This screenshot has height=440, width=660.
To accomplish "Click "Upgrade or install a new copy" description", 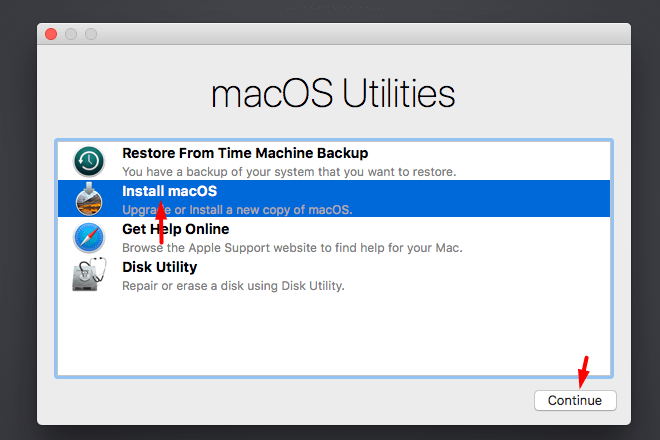I will (x=237, y=210).
